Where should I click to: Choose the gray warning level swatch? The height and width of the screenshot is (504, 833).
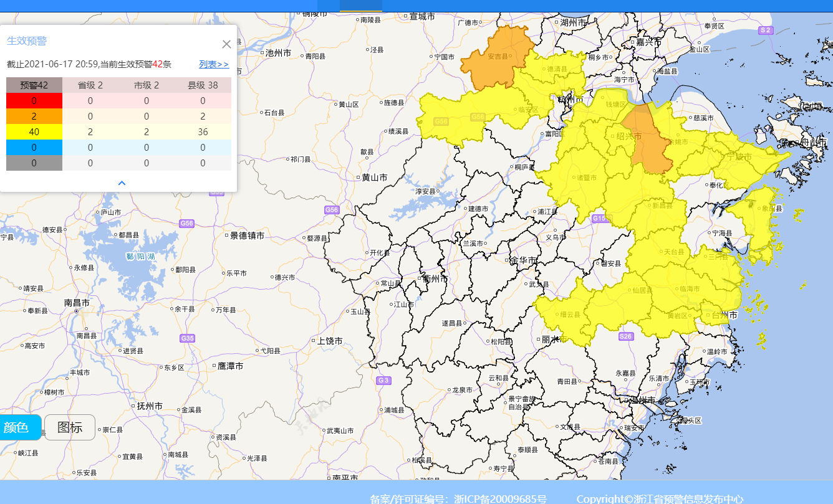tap(34, 163)
